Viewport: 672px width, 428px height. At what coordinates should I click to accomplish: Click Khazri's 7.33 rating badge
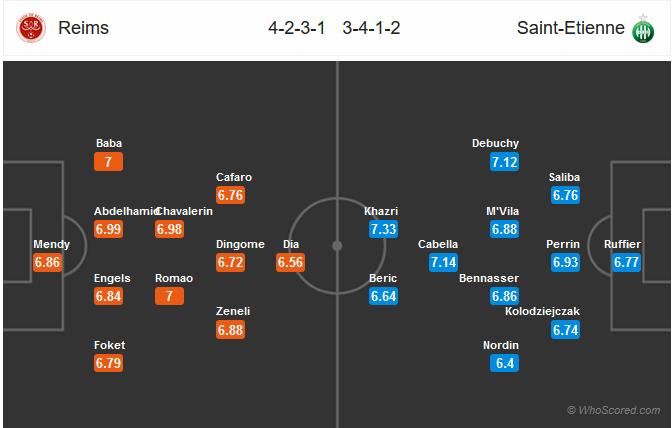(x=382, y=230)
